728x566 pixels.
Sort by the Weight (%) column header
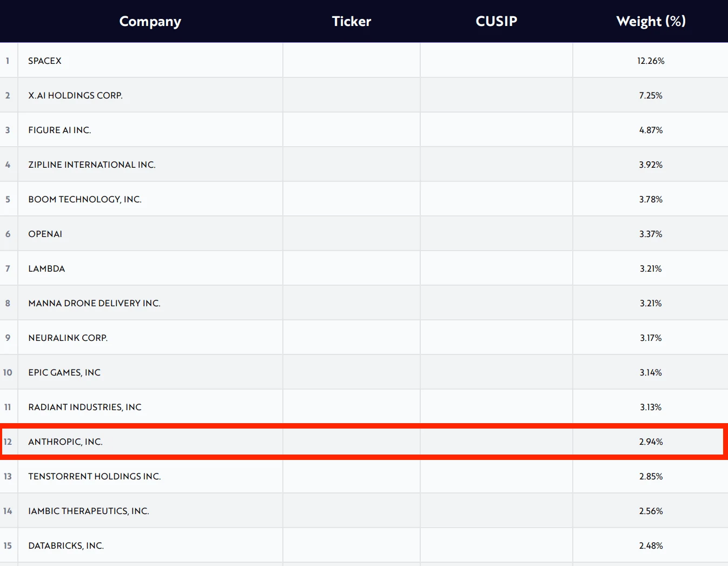pos(651,21)
